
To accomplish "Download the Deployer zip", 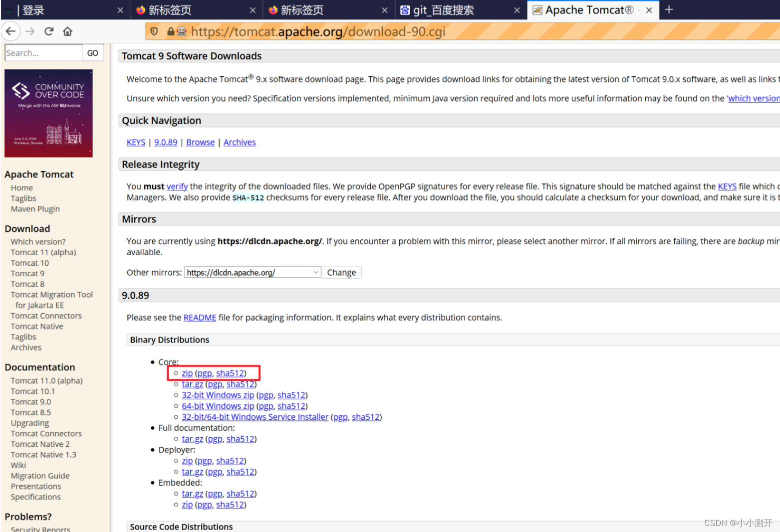I will point(187,461).
